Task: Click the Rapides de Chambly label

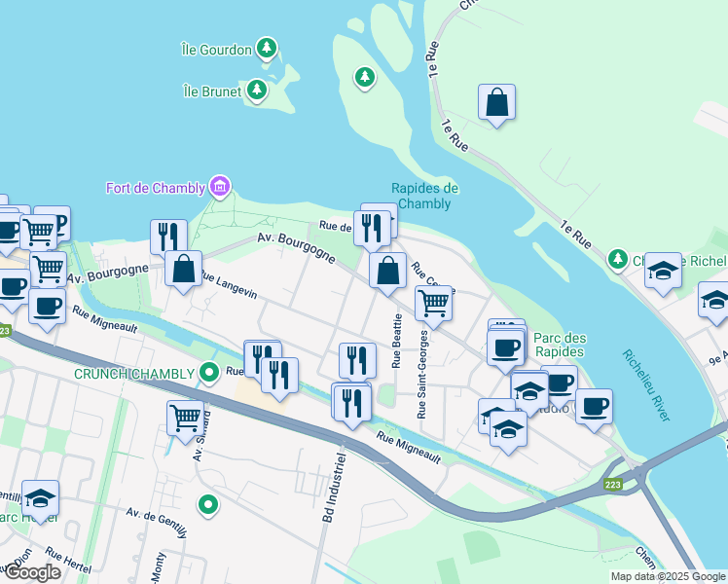Action: pyautogui.click(x=424, y=196)
